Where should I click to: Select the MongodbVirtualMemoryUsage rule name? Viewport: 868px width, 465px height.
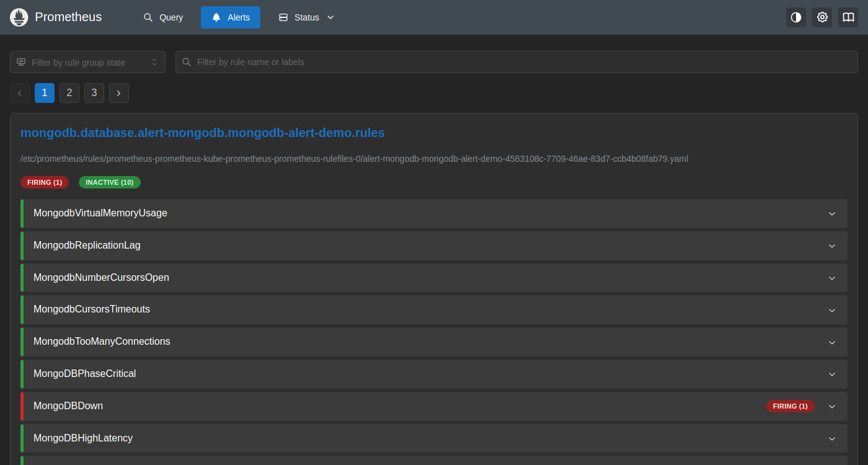tap(100, 213)
